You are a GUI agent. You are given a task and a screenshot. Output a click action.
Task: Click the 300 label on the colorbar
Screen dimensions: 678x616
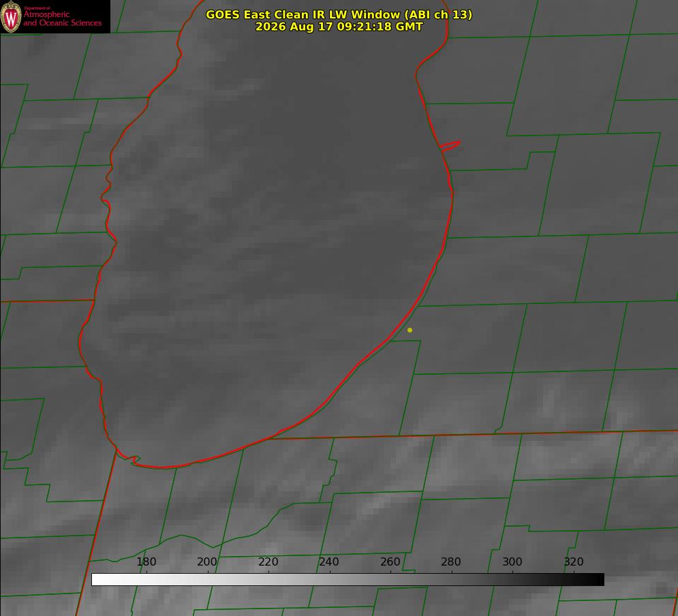point(512,561)
